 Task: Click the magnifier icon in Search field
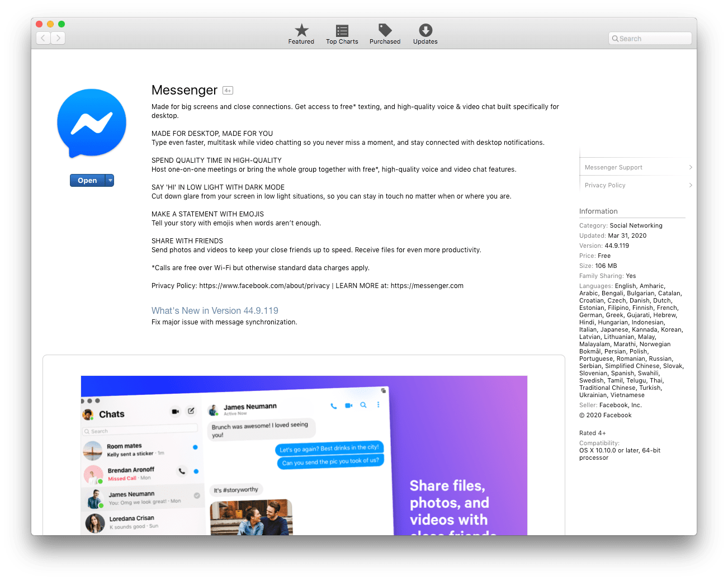[x=615, y=39]
